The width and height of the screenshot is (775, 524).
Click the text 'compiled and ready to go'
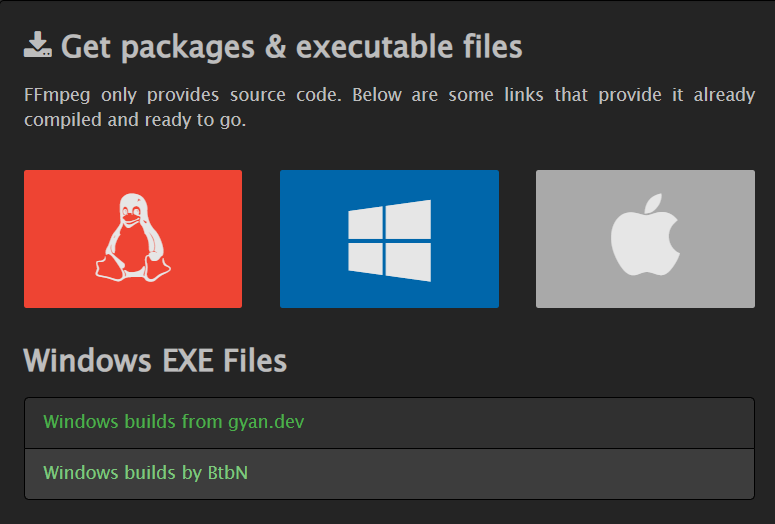133,120
